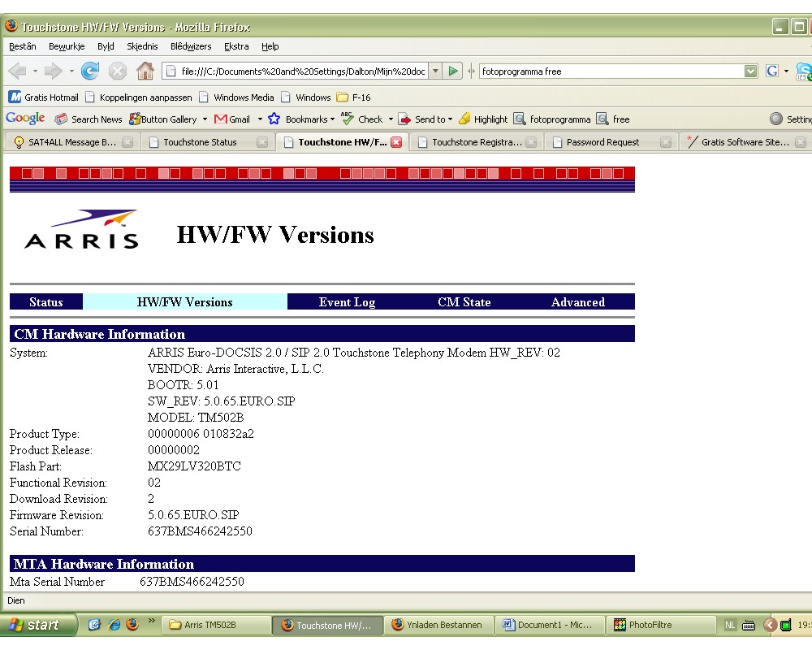Image resolution: width=812 pixels, height=650 pixels.
Task: Toggle Highlight in the Google toolbar
Action: click(483, 119)
